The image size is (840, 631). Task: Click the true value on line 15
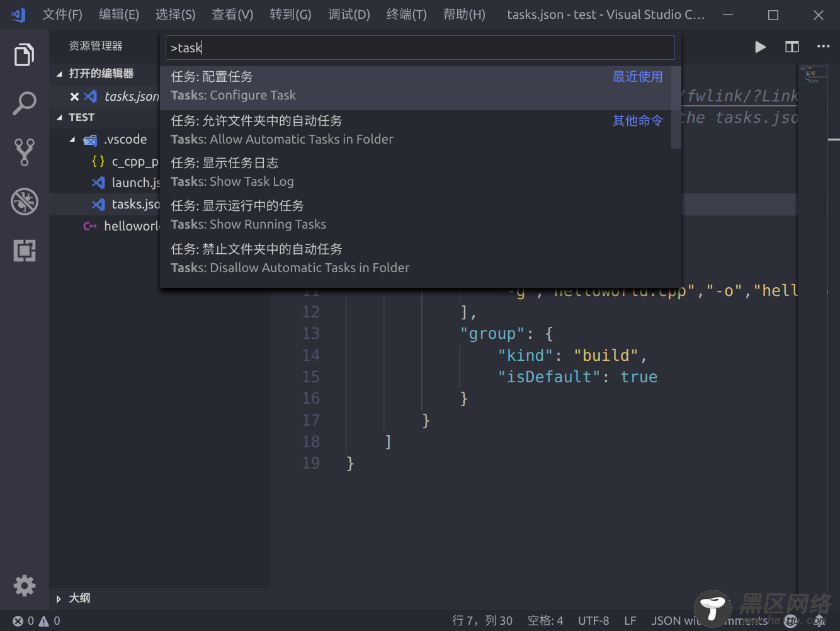[639, 377]
